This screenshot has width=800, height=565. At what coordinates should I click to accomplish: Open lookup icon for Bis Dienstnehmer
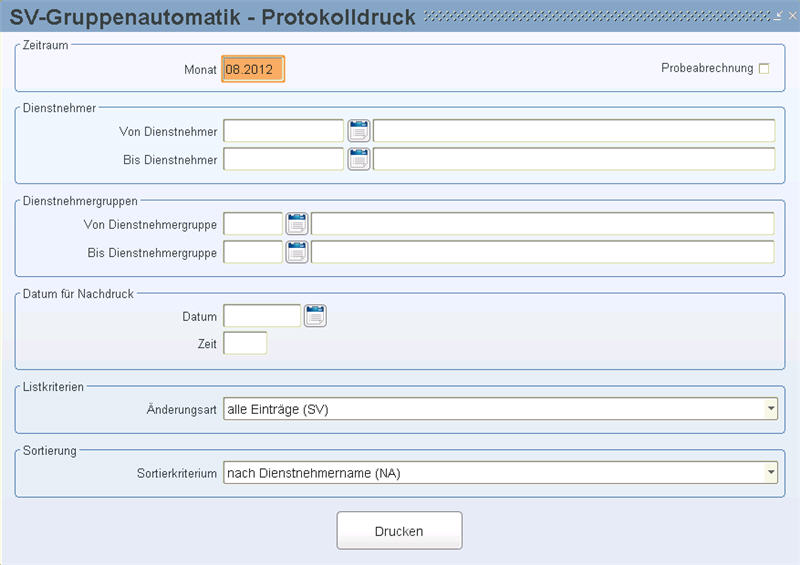pyautogui.click(x=359, y=159)
